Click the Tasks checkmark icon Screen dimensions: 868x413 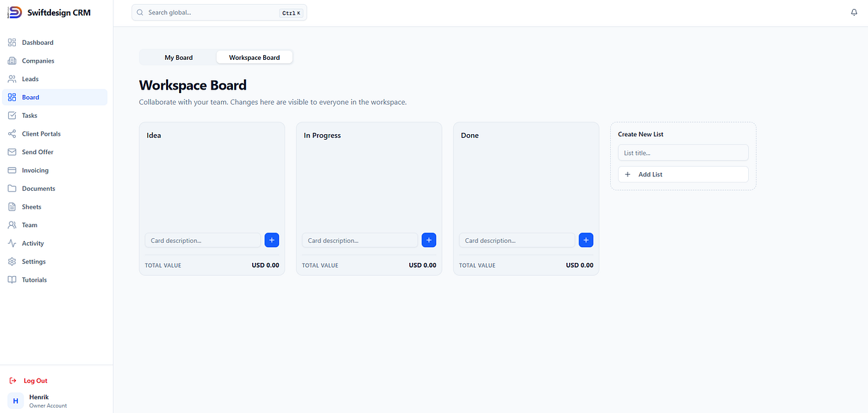click(x=12, y=116)
